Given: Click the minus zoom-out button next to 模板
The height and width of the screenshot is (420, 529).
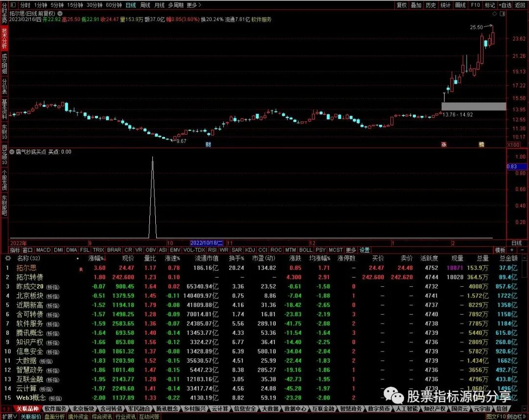Looking at the screenshot, I should click(522, 250).
